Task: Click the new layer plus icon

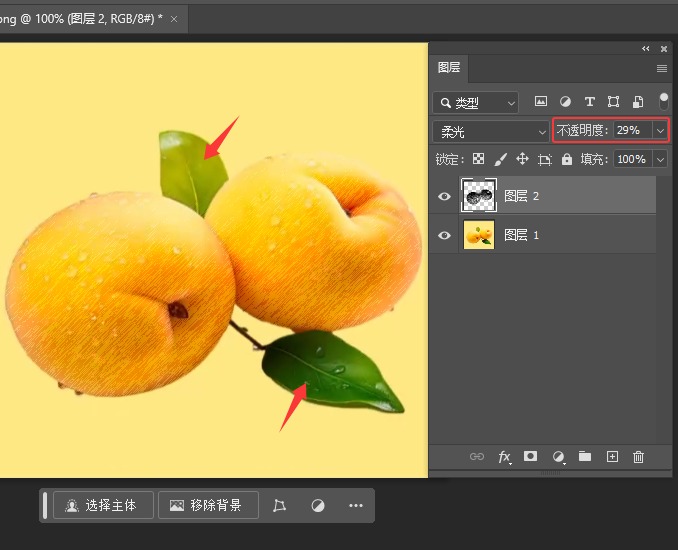Action: 612,456
